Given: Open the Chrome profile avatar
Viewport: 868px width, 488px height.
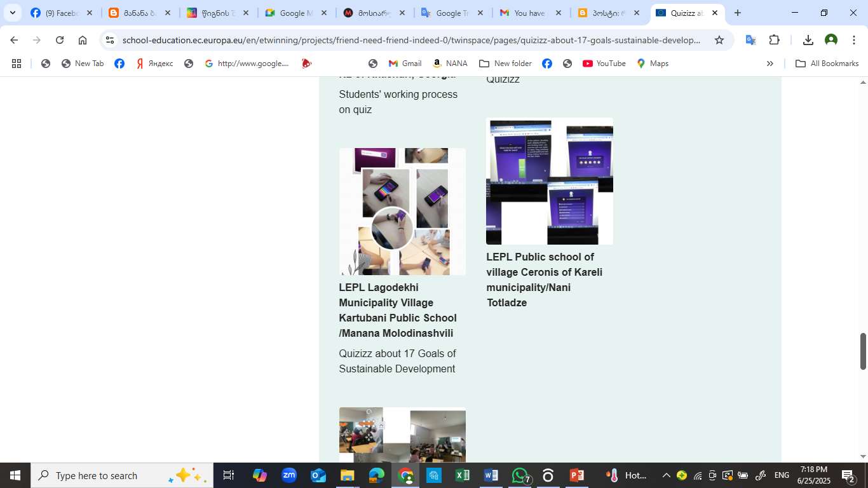Looking at the screenshot, I should click(x=831, y=40).
